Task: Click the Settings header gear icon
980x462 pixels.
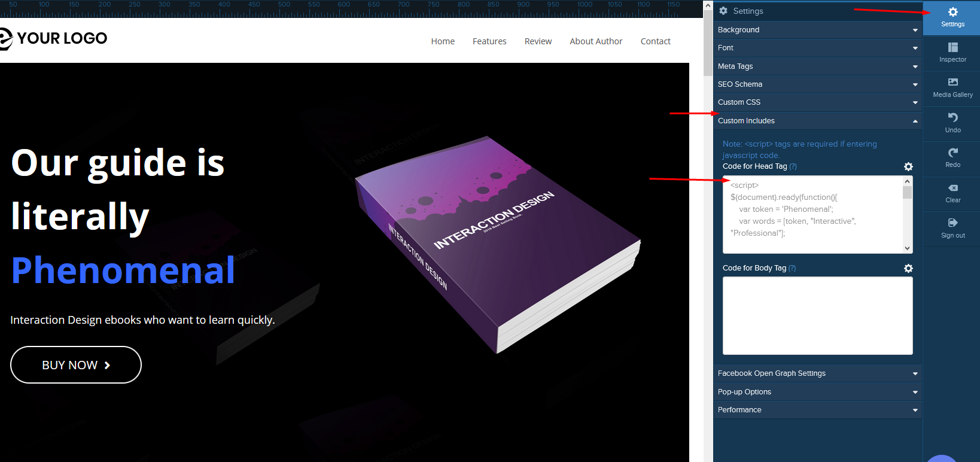Action: [x=723, y=11]
